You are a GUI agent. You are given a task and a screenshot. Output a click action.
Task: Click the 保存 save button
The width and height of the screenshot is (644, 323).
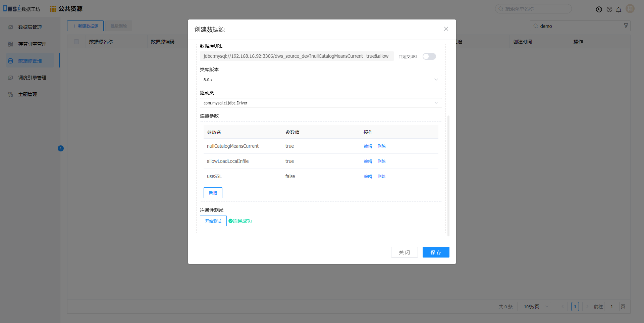point(436,252)
